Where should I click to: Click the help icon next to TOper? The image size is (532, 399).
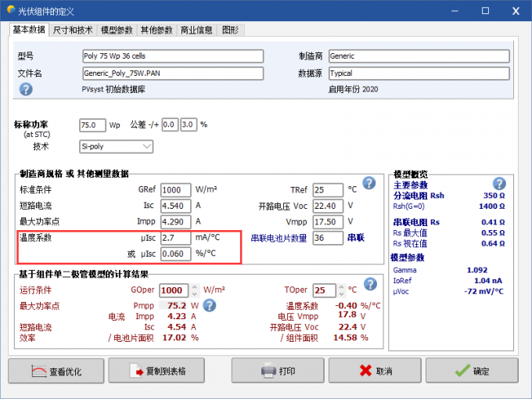pyautogui.click(x=370, y=284)
